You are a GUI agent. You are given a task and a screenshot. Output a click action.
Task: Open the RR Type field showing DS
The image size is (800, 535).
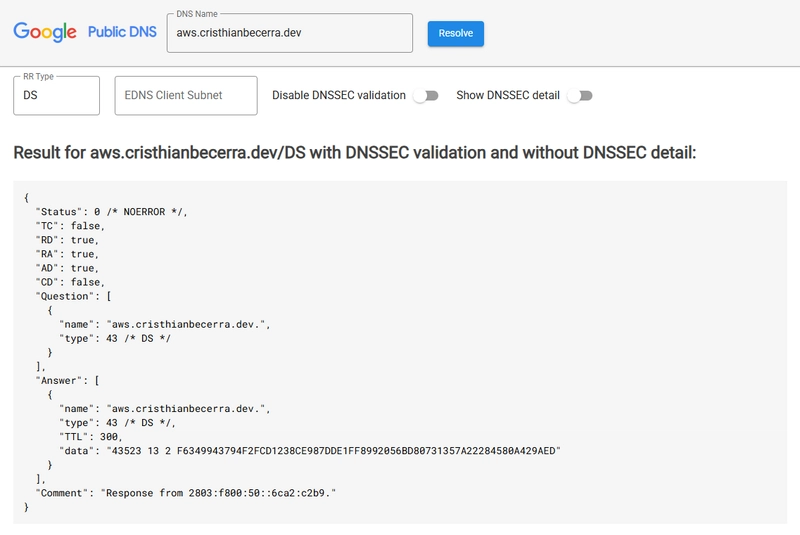56,96
